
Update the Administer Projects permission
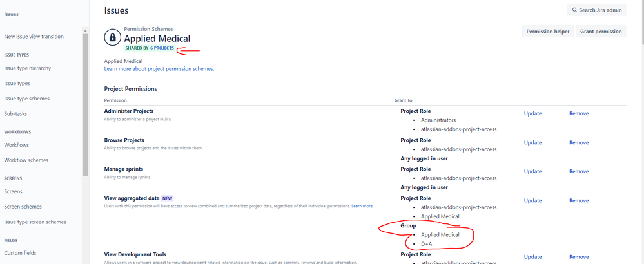click(x=532, y=113)
